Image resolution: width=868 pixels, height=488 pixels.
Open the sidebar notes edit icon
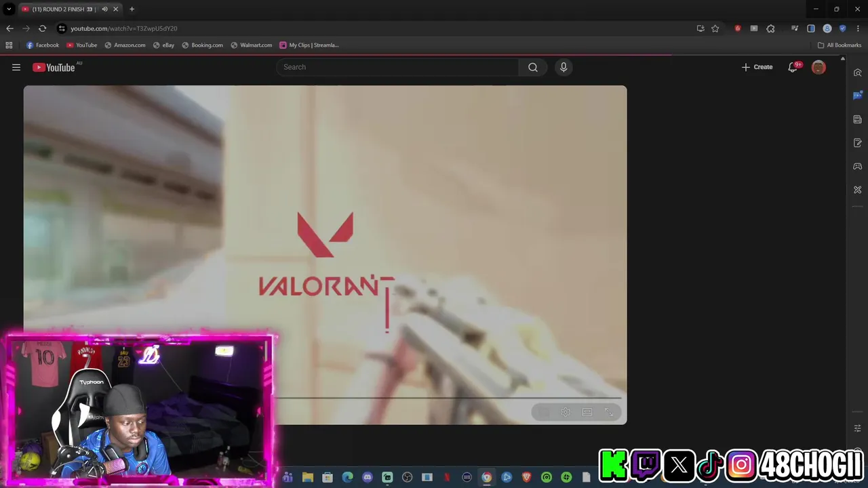pyautogui.click(x=857, y=143)
